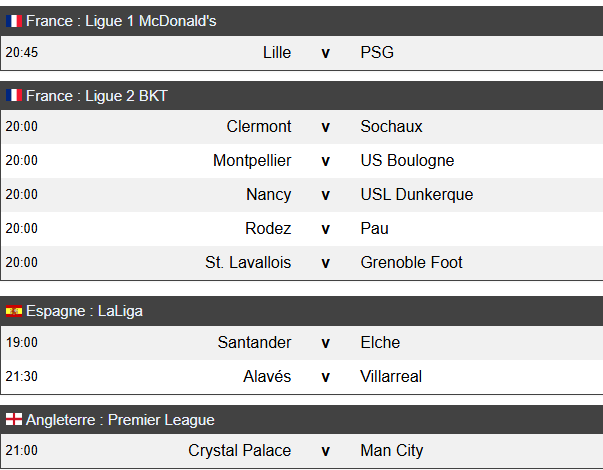Screen dimensions: 603x470
Task: Click the French flag beside Ligue 2 BKT
Action: (14, 95)
